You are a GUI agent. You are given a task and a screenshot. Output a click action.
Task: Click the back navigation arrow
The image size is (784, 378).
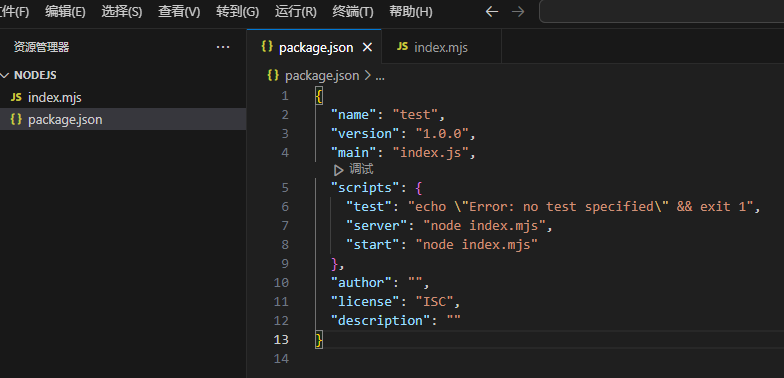(x=492, y=12)
